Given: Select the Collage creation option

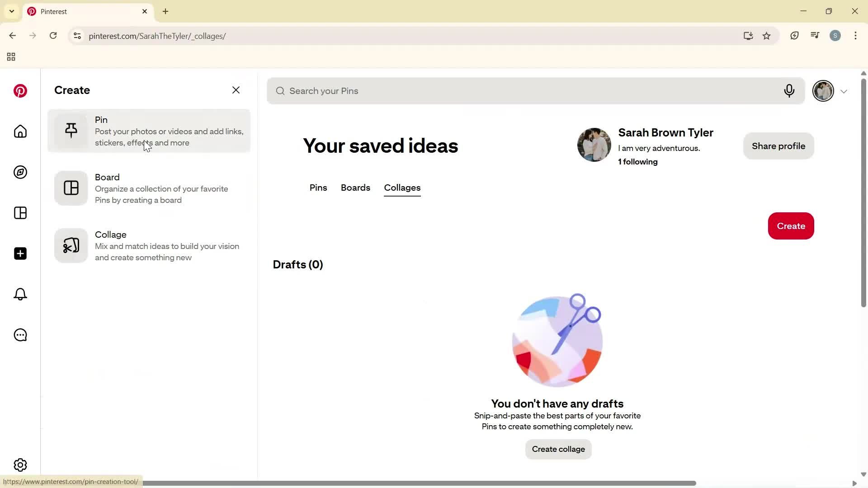Looking at the screenshot, I should (x=149, y=245).
